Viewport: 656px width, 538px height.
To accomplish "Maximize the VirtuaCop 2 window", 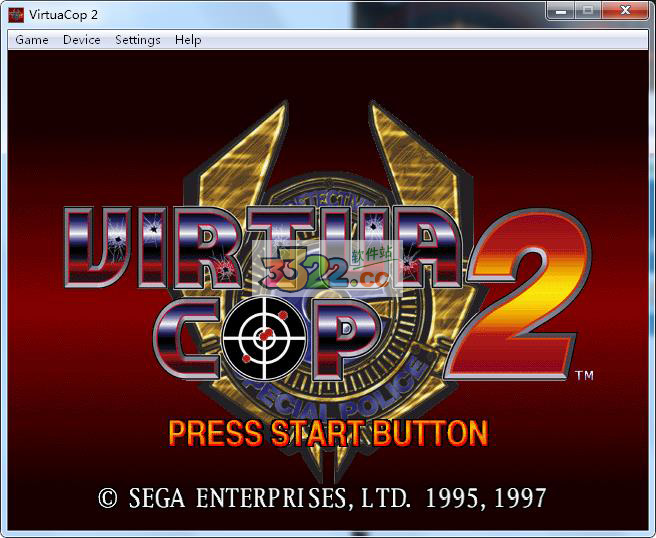I will [x=588, y=11].
